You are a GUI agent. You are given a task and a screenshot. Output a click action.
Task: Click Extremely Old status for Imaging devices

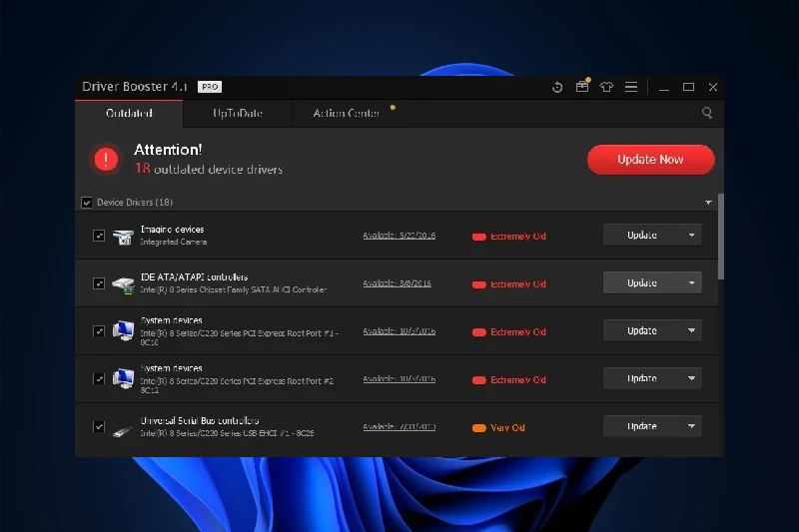coord(509,237)
